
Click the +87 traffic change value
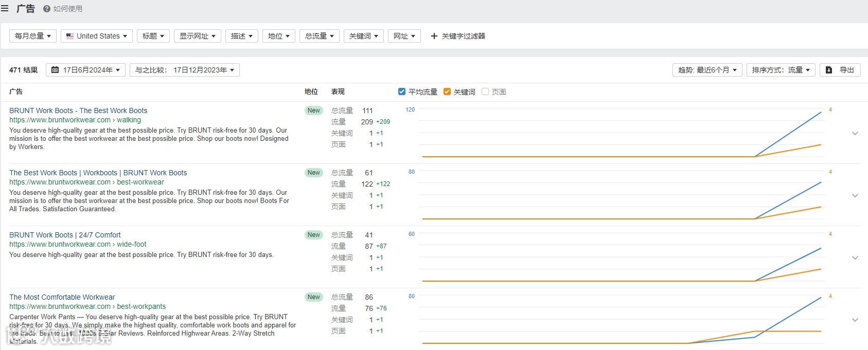point(381,246)
